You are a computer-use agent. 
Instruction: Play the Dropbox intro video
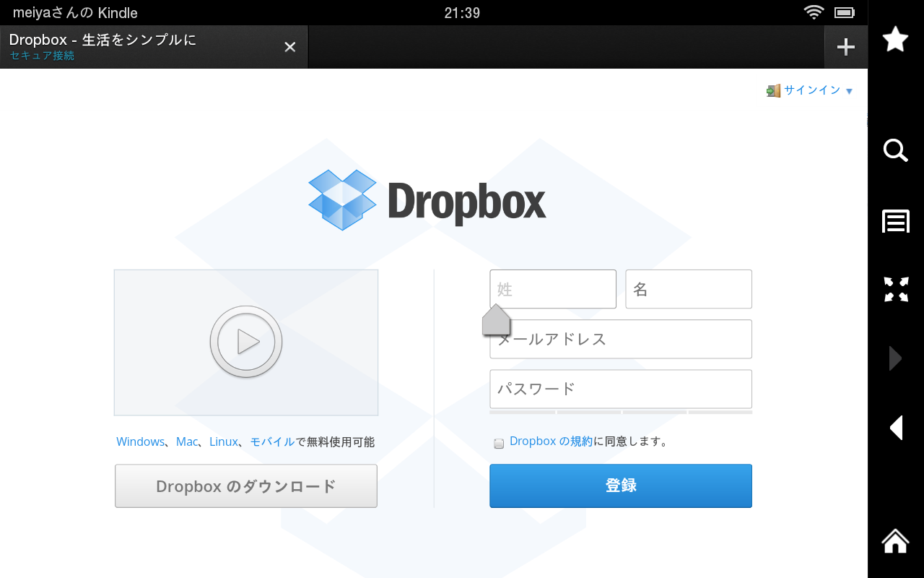(x=246, y=342)
